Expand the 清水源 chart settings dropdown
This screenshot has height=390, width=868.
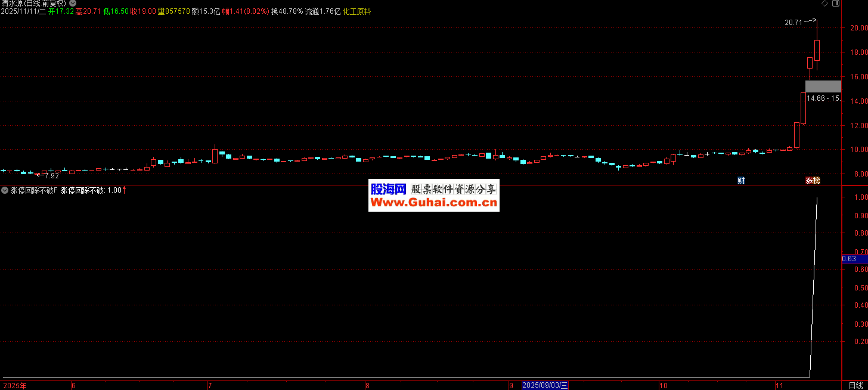(x=73, y=4)
